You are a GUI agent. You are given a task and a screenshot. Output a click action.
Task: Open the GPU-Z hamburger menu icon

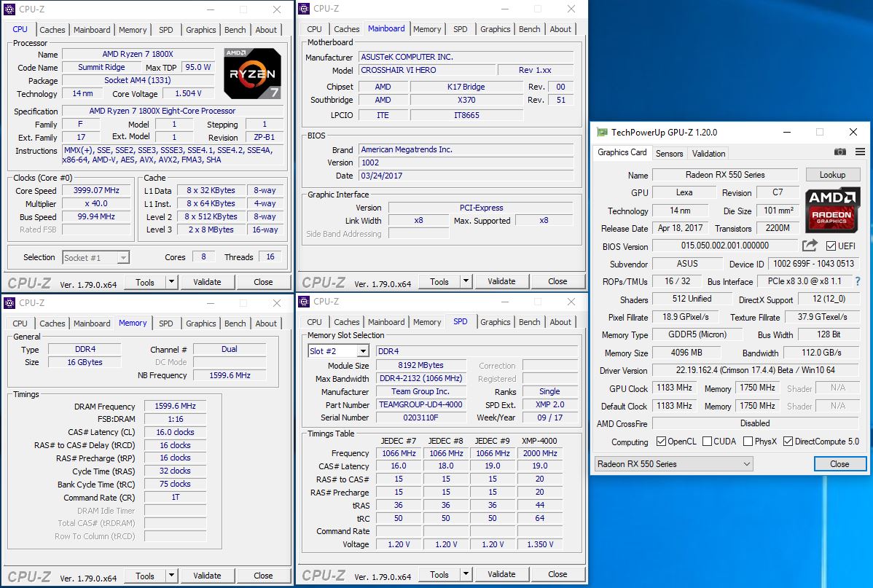860,152
